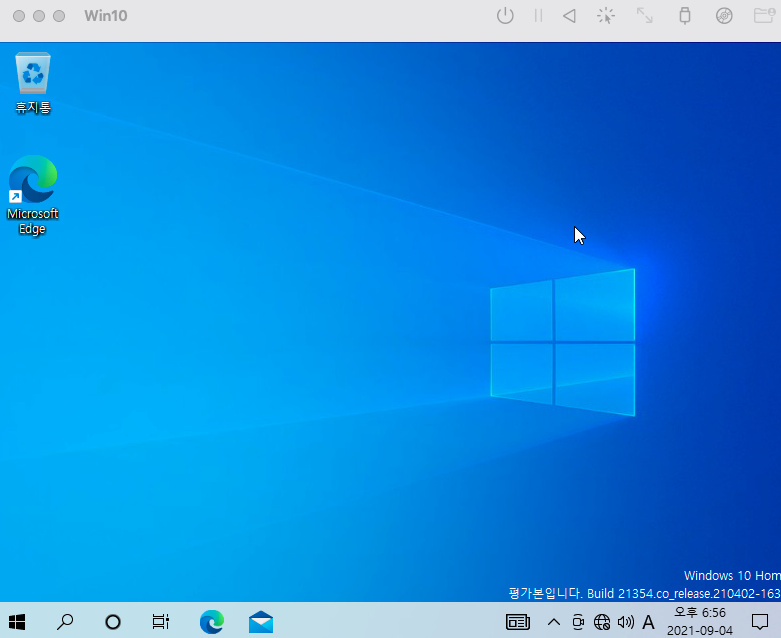
Task: Toggle the IME input mode A indicator
Action: pos(648,622)
